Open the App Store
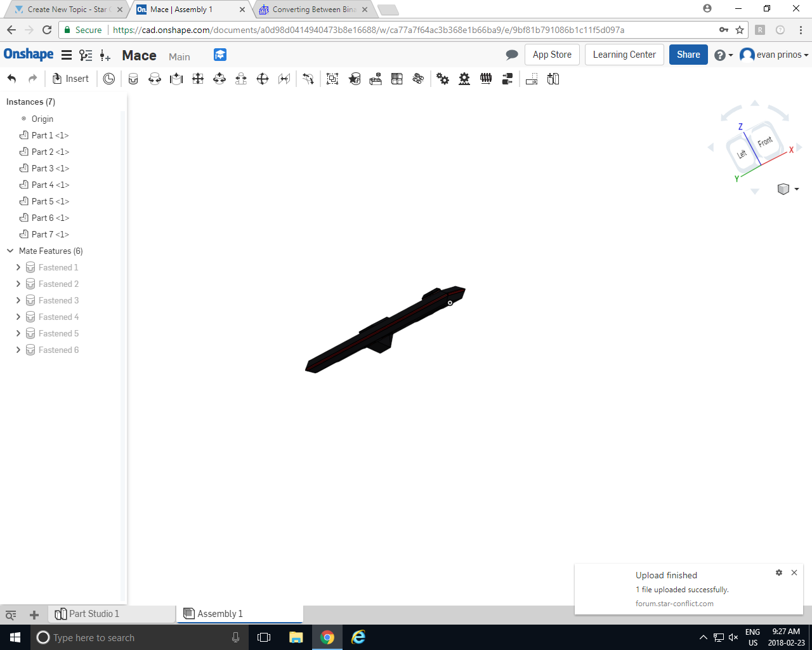Image resolution: width=812 pixels, height=650 pixels. pos(552,55)
